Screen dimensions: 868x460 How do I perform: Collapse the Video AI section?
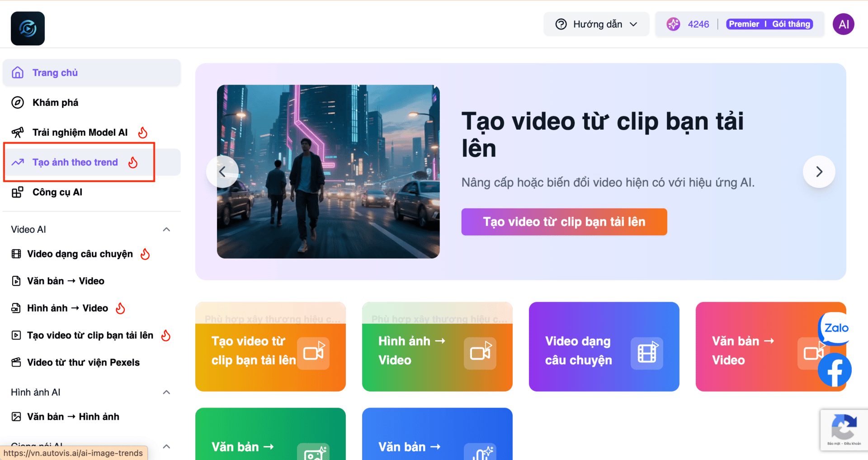[166, 229]
